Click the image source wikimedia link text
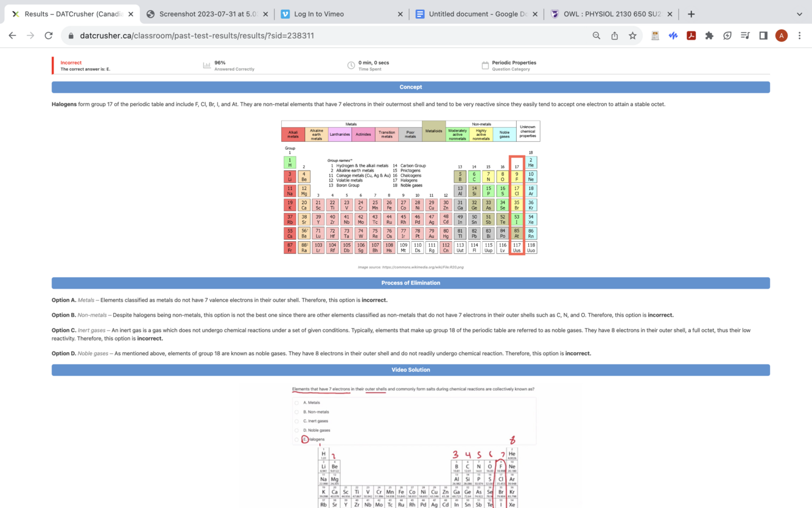Screen dimensions: 812x508 tap(411, 267)
